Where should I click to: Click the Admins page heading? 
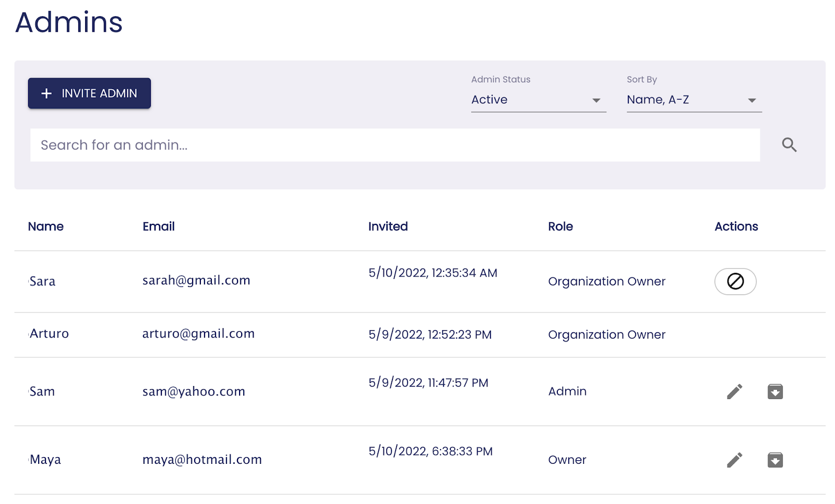pos(69,22)
